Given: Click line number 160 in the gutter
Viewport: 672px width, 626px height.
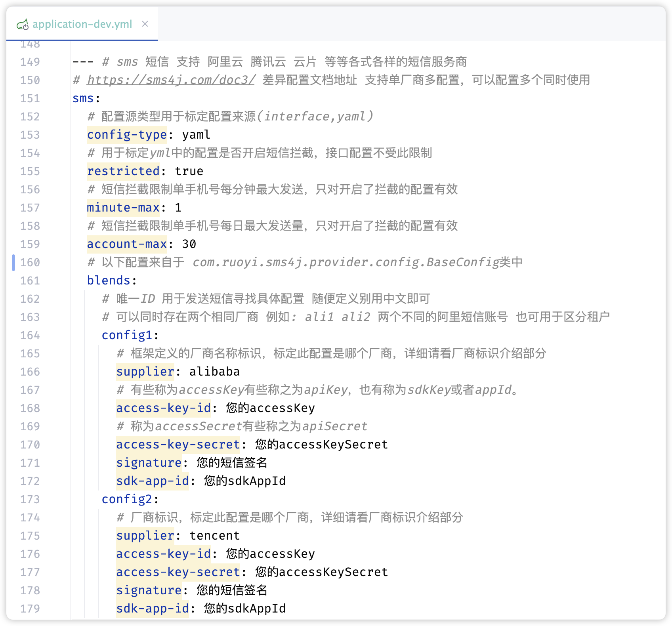Looking at the screenshot, I should [x=30, y=262].
